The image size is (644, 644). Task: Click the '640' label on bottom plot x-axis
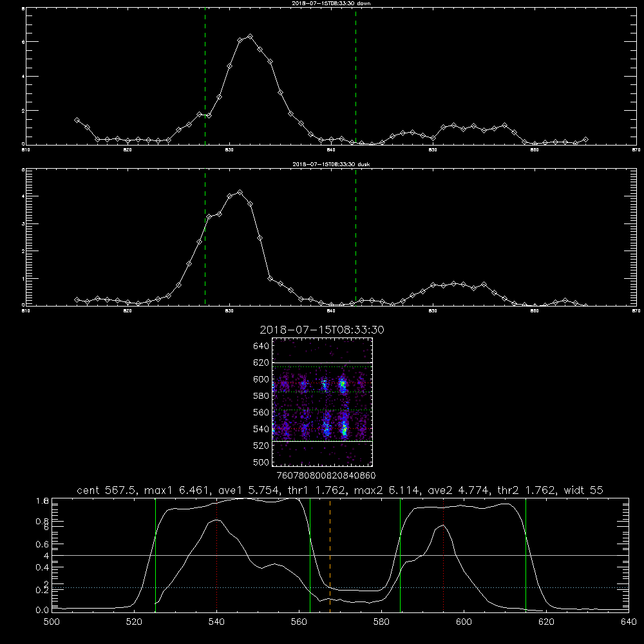click(629, 622)
